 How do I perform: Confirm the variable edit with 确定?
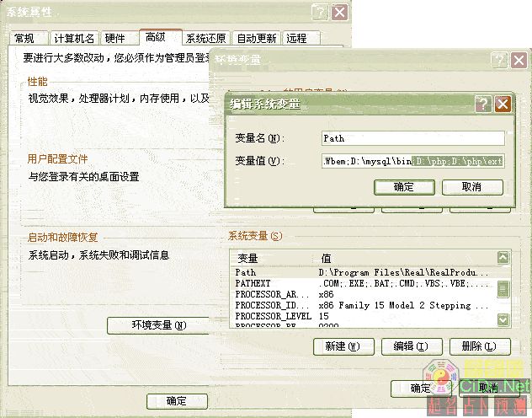tap(404, 187)
